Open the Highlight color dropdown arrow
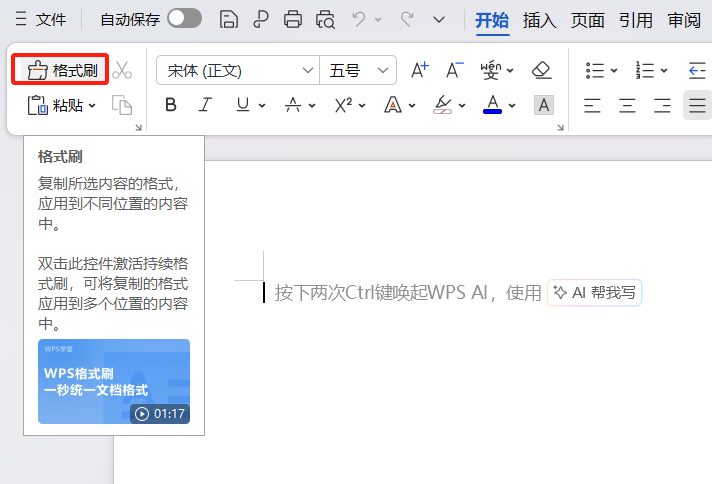 (x=462, y=106)
